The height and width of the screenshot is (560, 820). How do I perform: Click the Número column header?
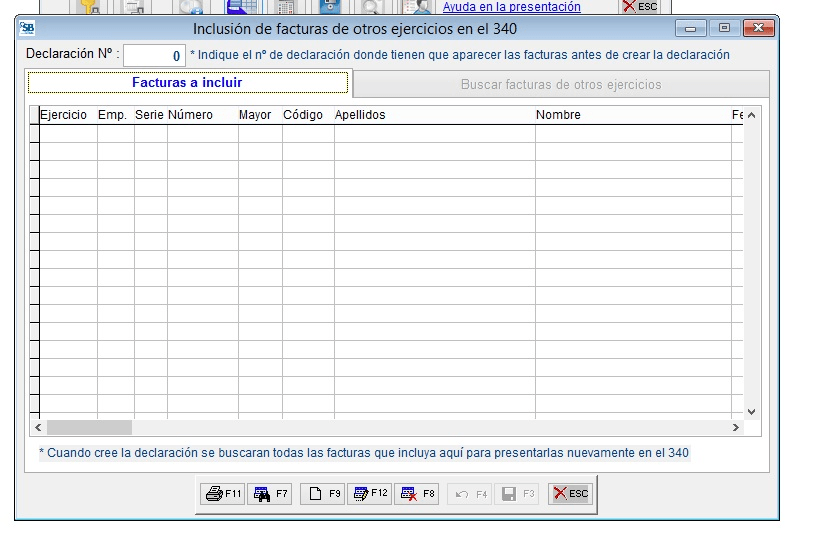point(203,115)
